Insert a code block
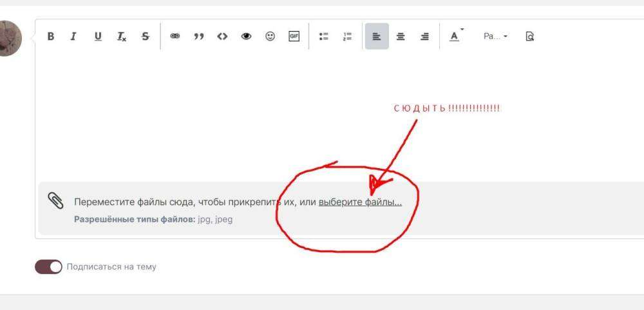 point(222,37)
